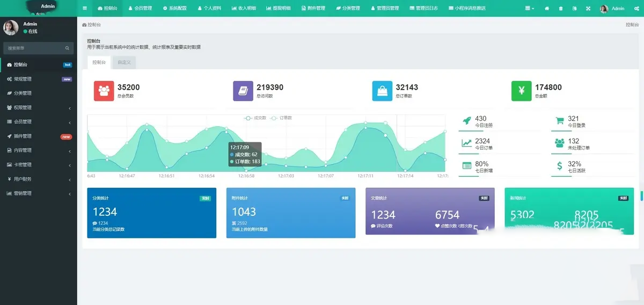Open 管理员日志 in top navigation
Viewport: 644px width, 305px height.
pyautogui.click(x=423, y=9)
